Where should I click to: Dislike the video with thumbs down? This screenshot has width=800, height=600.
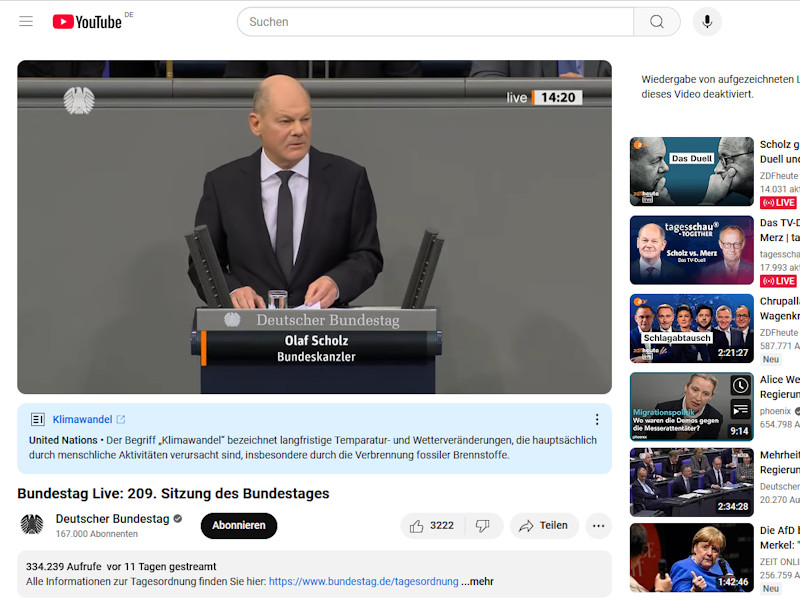tap(483, 526)
